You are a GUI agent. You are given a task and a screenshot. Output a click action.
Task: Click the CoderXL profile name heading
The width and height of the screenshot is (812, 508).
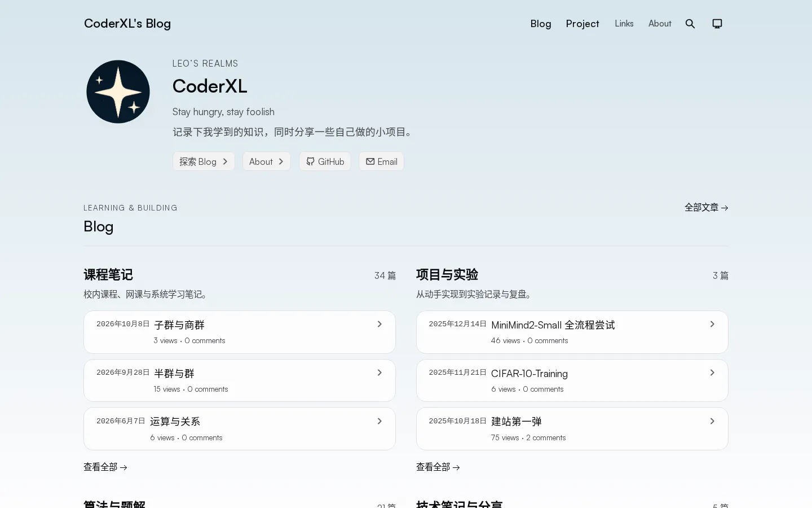(210, 86)
